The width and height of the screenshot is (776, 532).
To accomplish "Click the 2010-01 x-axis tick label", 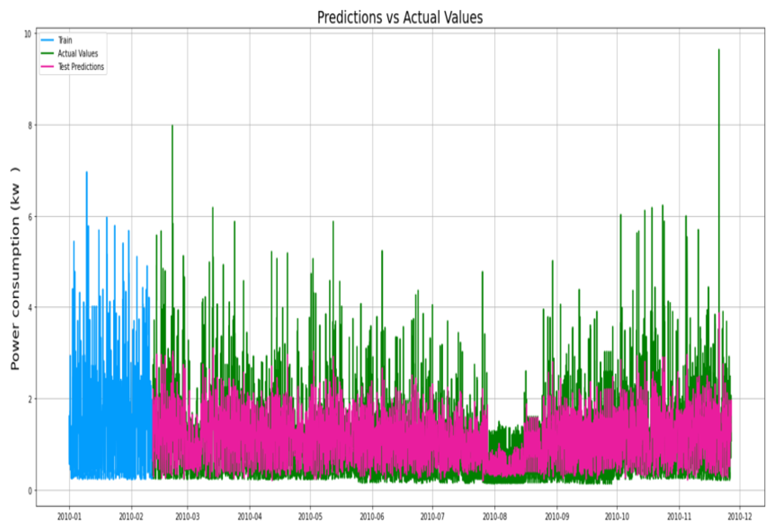I will [69, 517].
